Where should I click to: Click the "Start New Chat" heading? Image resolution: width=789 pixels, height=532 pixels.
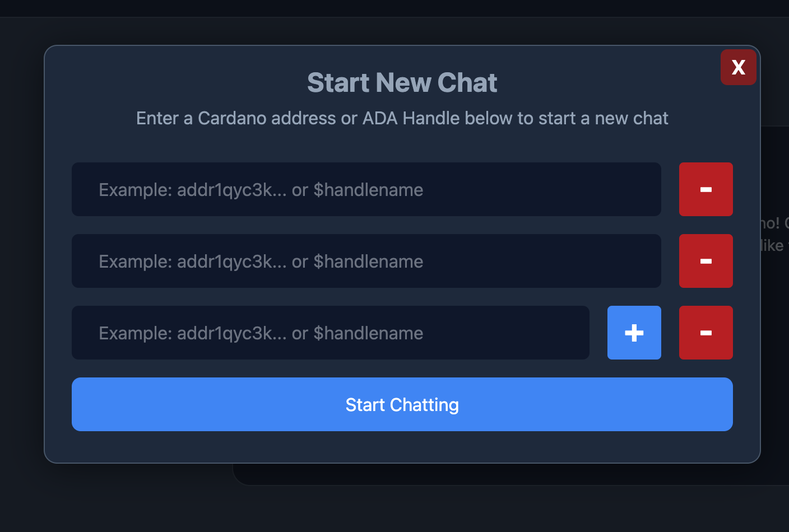[402, 83]
